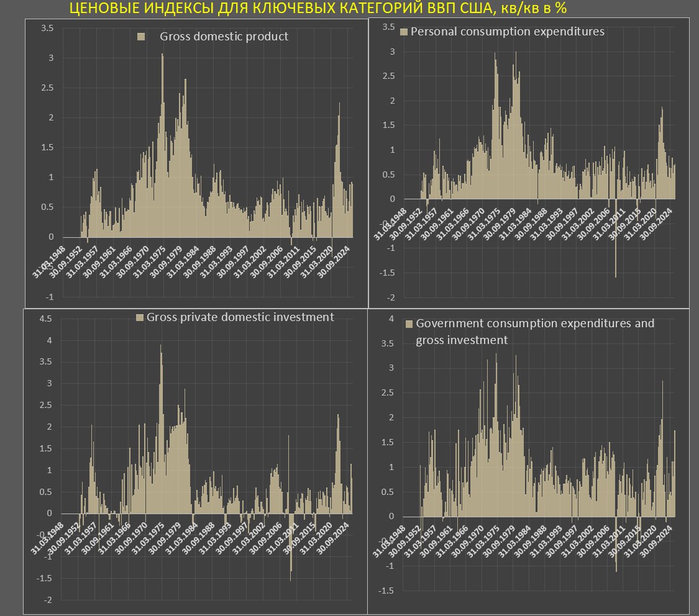Screen dimensions: 699x616
Task: Select the "Personal consumption expenditures" legend text
Action: click(x=508, y=32)
